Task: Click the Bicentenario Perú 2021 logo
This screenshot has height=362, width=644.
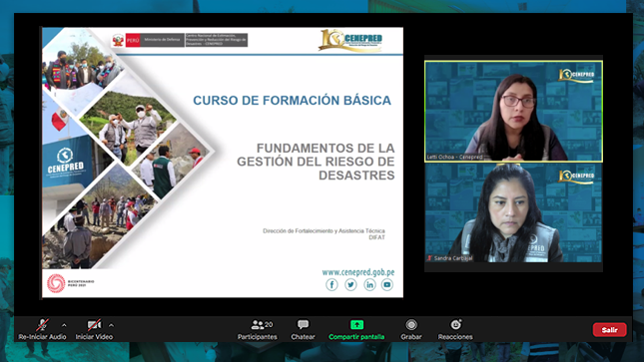Action: click(x=71, y=283)
